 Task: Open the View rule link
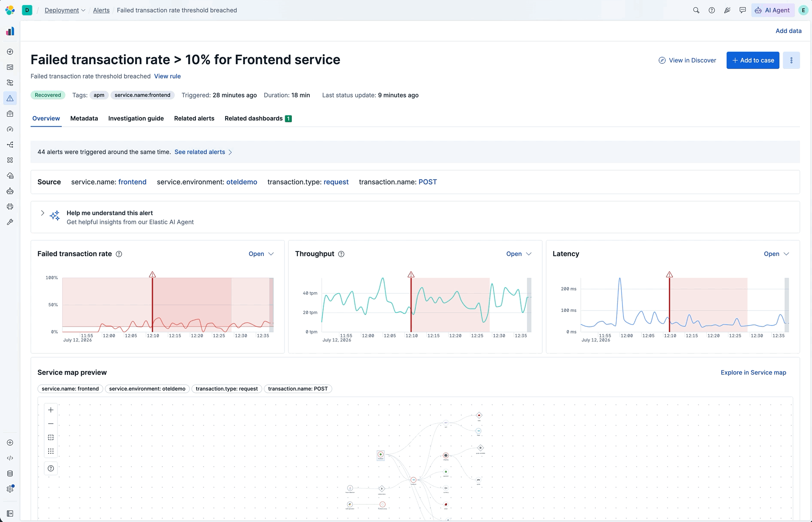(168, 76)
